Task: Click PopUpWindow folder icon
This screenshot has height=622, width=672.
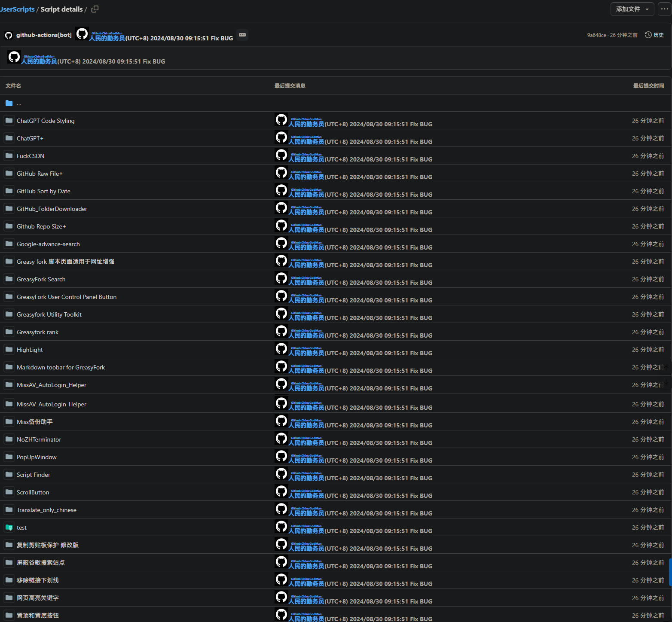Action: [x=9, y=457]
